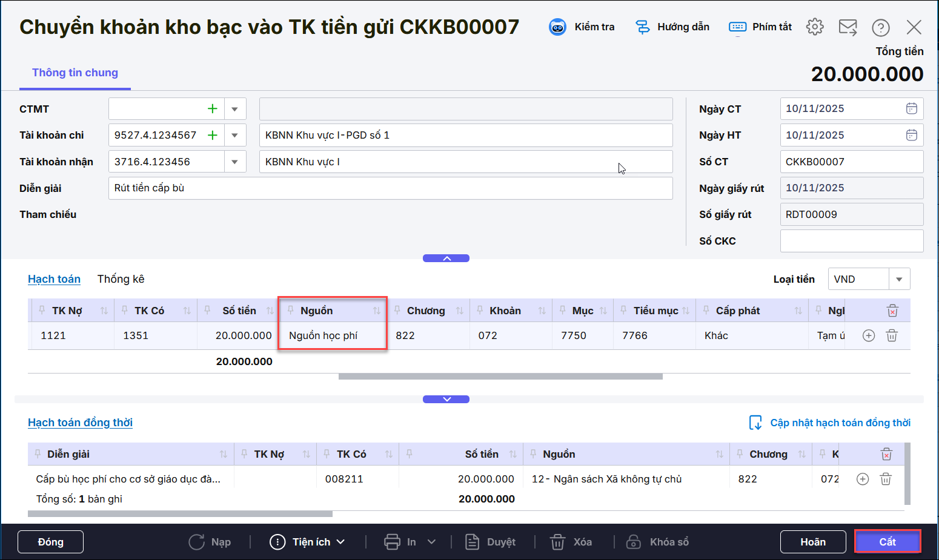
Task: Open calendar picker for Ngày CT
Action: pos(911,109)
